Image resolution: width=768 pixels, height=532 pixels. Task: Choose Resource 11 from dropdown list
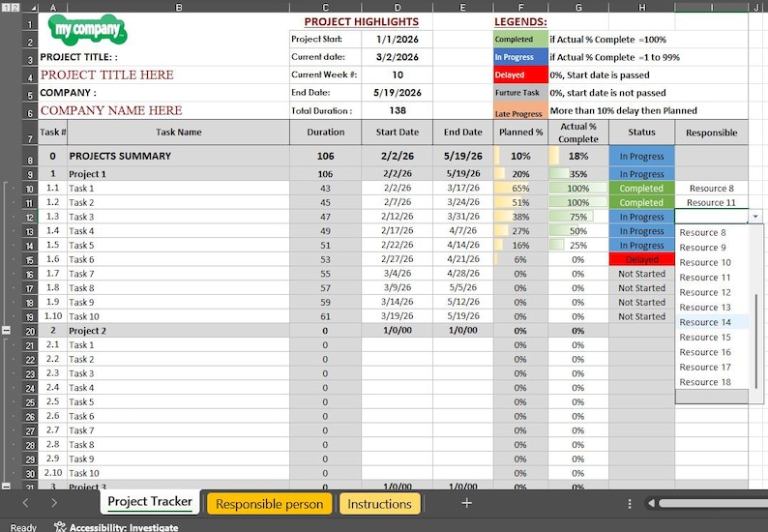click(711, 278)
